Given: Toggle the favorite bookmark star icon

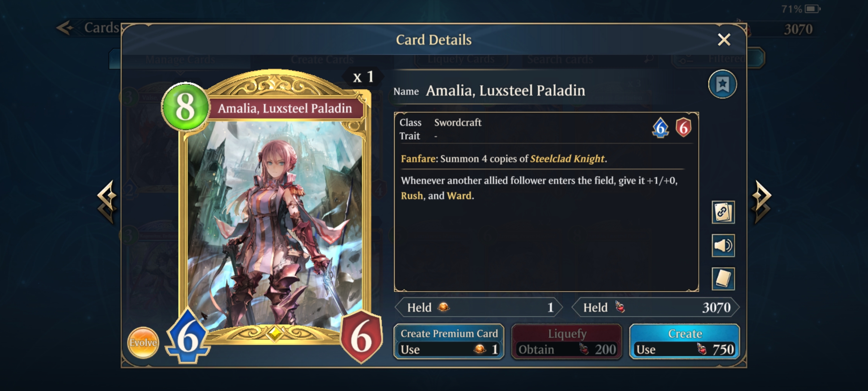Looking at the screenshot, I should [x=722, y=85].
